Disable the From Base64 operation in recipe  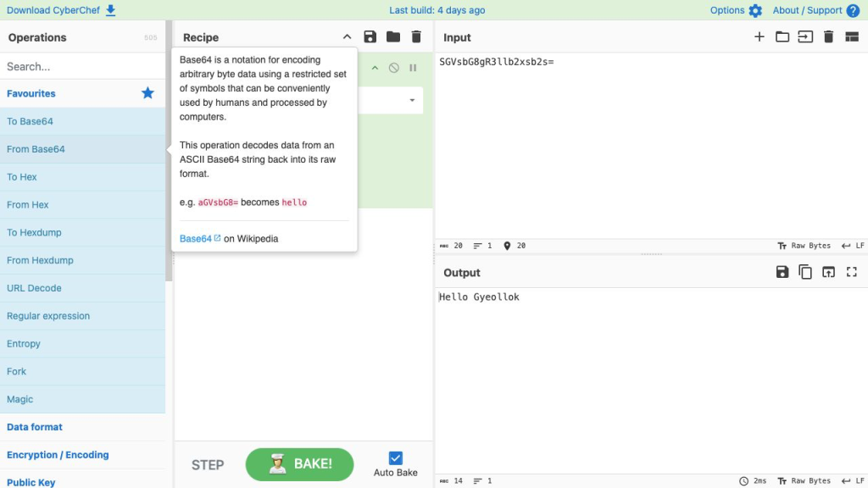tap(393, 68)
